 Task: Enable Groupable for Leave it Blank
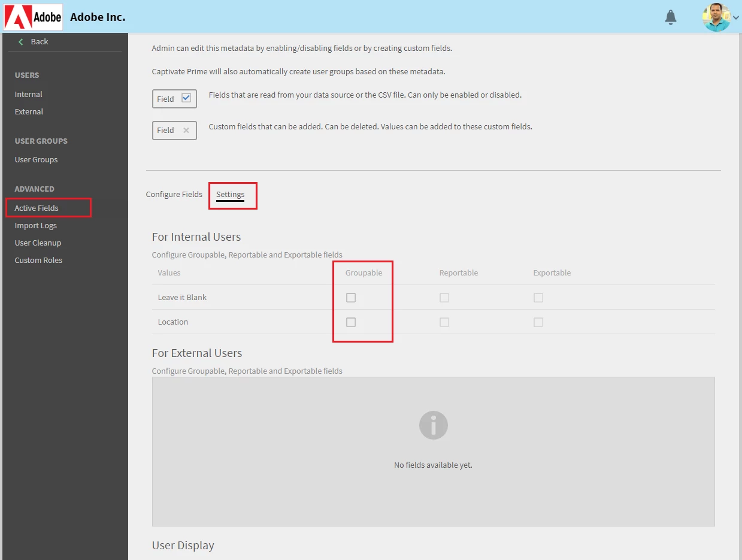pos(351,298)
